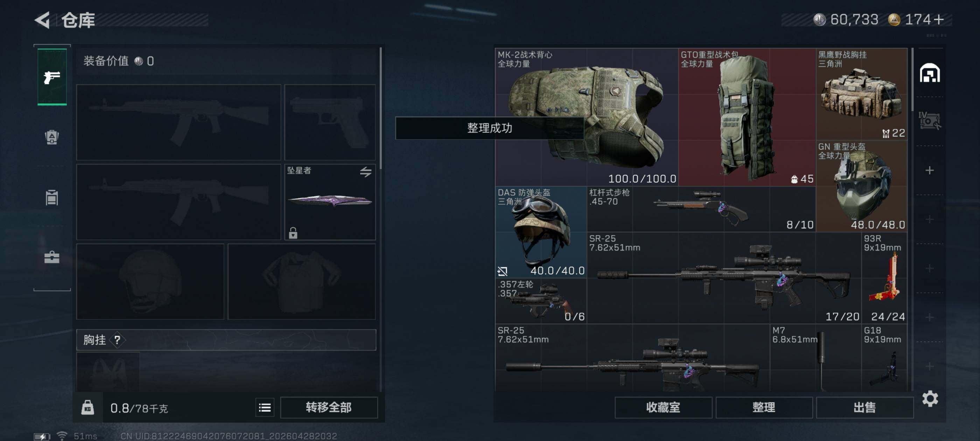Open the briefcase safe-box sidebar icon
Viewport: 980px width, 441px height.
(52, 257)
